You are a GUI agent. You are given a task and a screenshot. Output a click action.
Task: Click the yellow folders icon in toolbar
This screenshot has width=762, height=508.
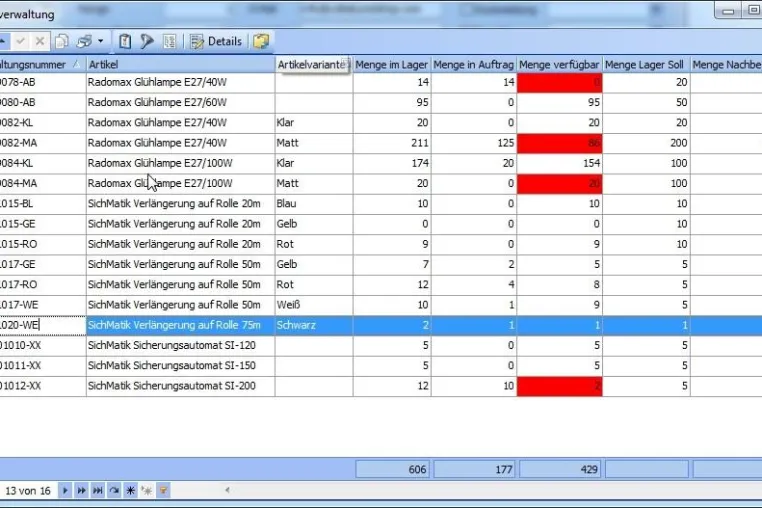pyautogui.click(x=261, y=41)
